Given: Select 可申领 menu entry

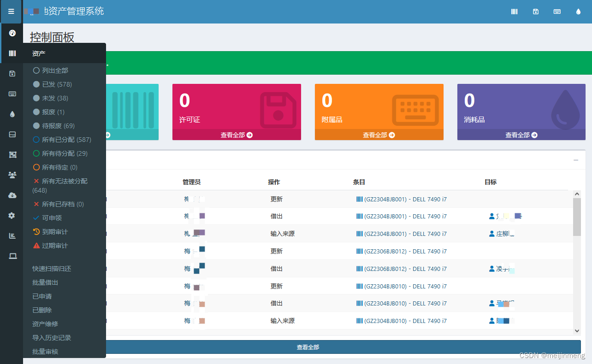Looking at the screenshot, I should (x=47, y=218).
